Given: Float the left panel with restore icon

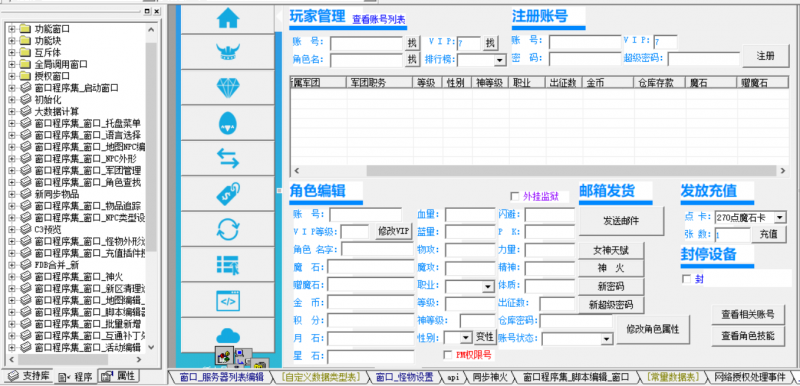Looking at the screenshot, I should click(147, 11).
